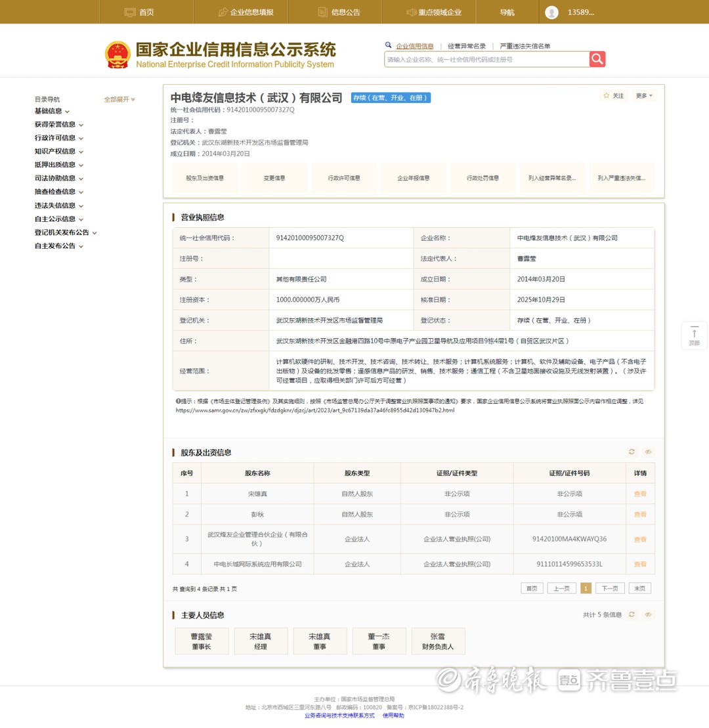Refresh the 股东及出资信息 section
Screen dimensions: 709x728
pos(632,452)
